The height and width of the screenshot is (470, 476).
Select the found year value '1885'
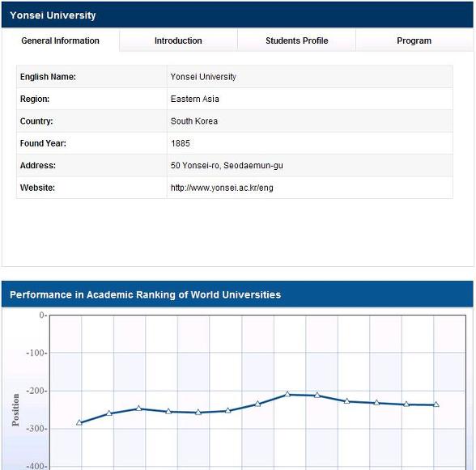(181, 143)
